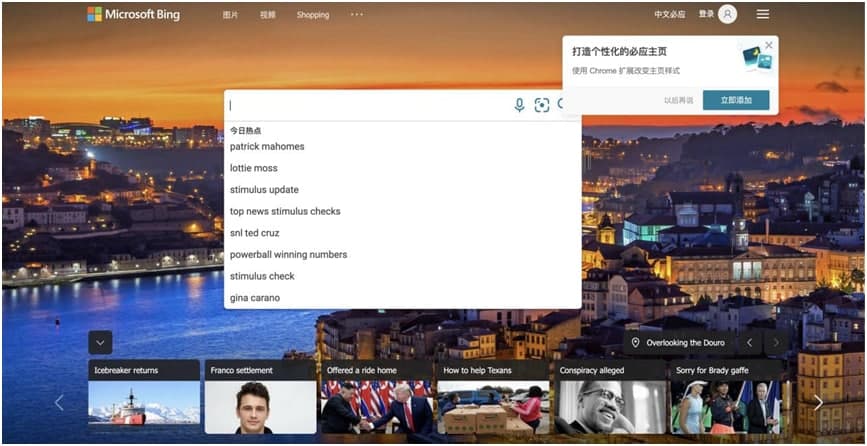The height and width of the screenshot is (446, 867).
Task: Open the Sorry for Brady gaffe card
Action: coord(726,397)
